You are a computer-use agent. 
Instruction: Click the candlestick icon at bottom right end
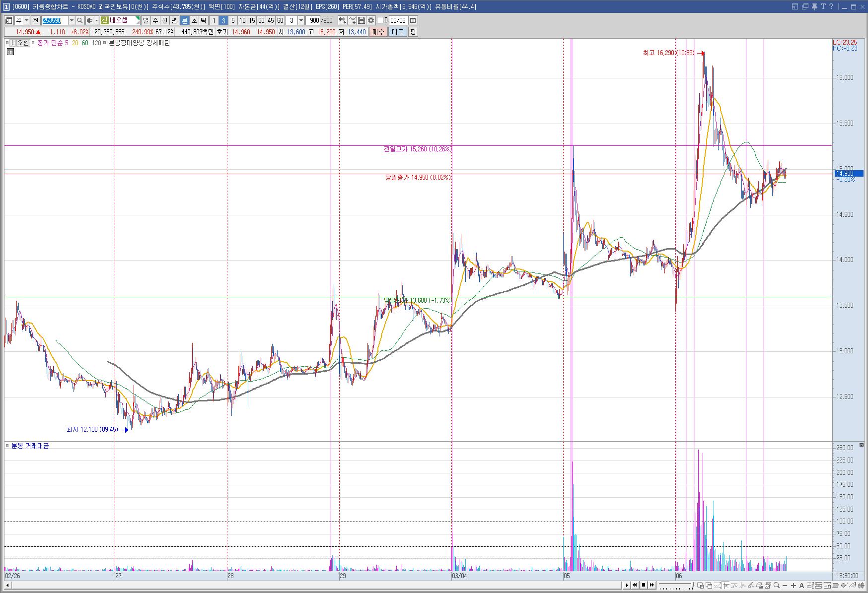click(861, 586)
